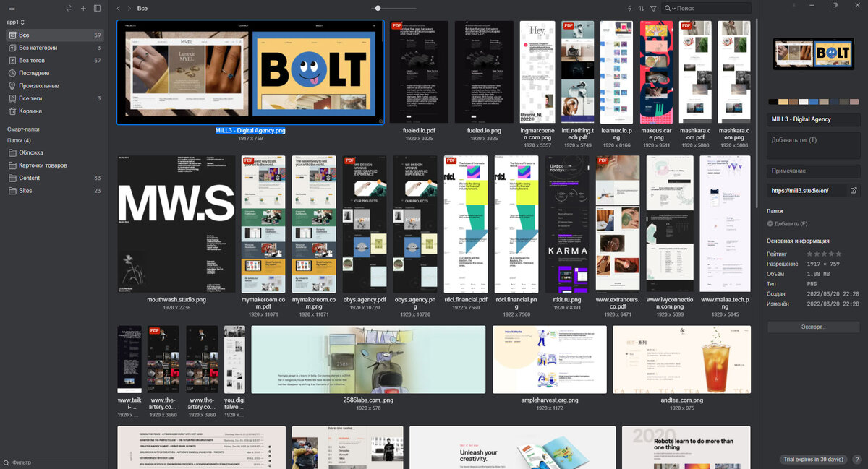Viewport: 868px width, 469px height.
Task: Pick the blue color swatch
Action: point(814,102)
